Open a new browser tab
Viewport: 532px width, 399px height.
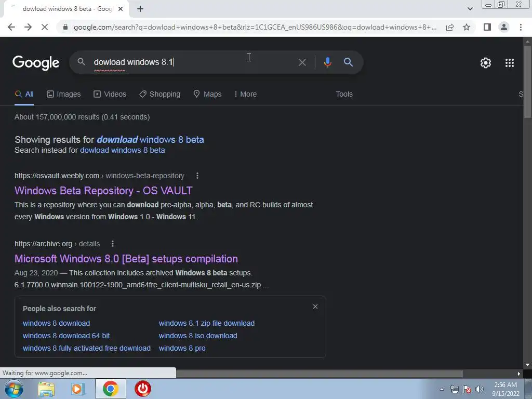tap(140, 9)
